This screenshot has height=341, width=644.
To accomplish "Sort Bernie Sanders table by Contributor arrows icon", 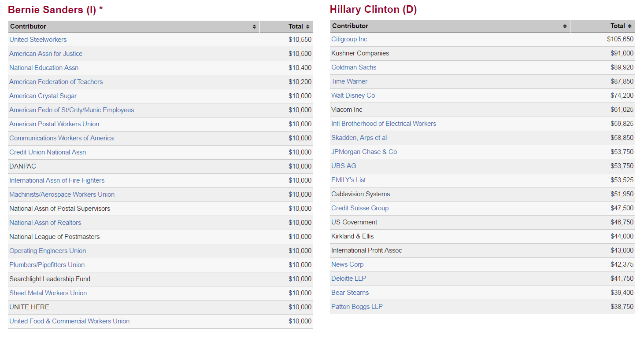I will (254, 27).
